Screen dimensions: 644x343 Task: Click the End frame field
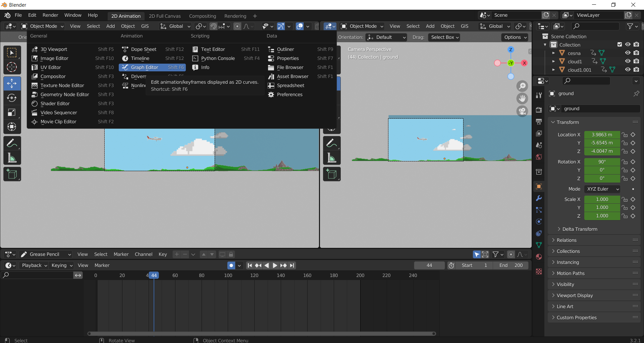pyautogui.click(x=511, y=265)
